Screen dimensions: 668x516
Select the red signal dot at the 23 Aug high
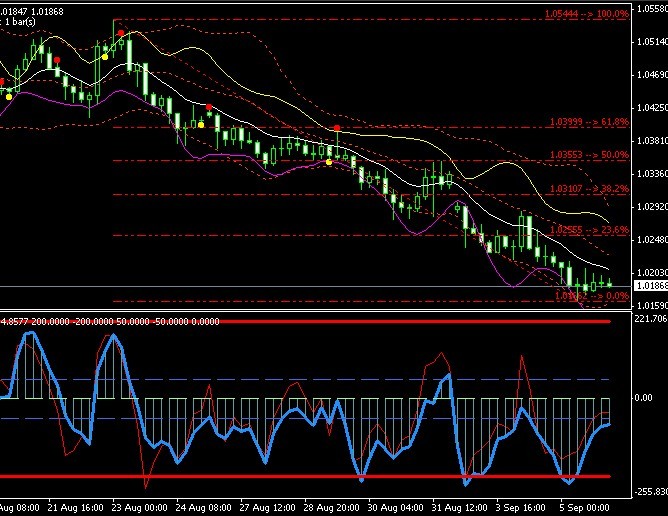click(x=121, y=33)
